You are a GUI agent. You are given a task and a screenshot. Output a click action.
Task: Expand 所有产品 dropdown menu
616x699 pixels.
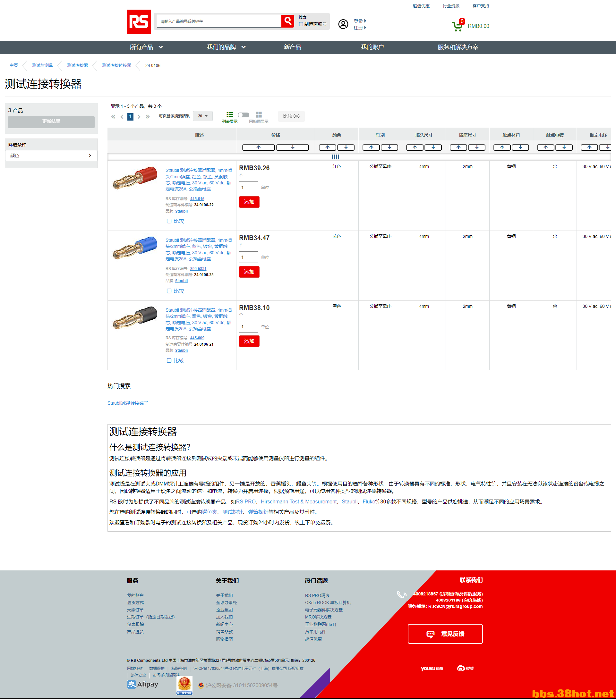146,47
